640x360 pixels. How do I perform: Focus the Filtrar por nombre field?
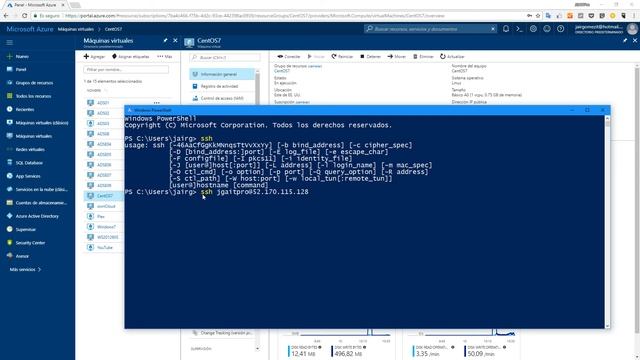click(126, 69)
